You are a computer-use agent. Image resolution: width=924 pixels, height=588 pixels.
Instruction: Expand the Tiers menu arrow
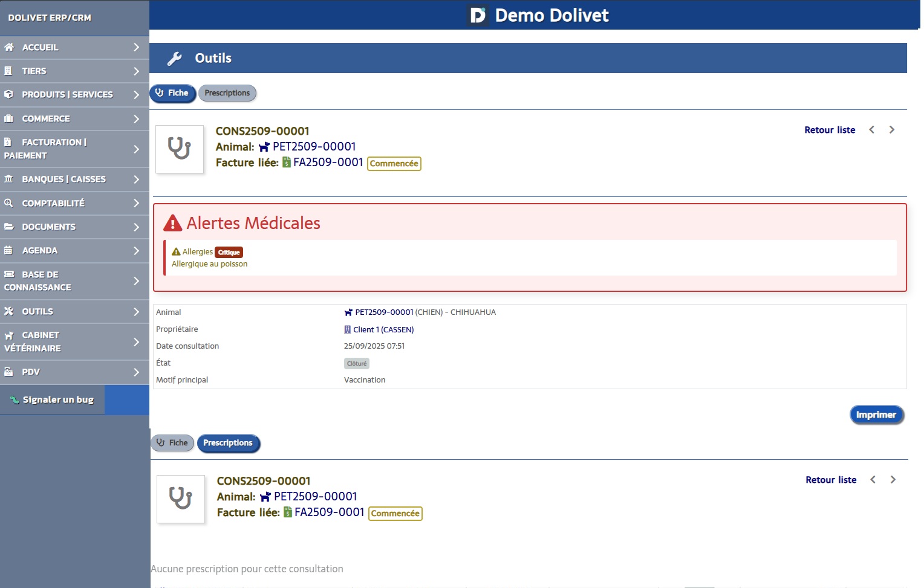pyautogui.click(x=136, y=71)
